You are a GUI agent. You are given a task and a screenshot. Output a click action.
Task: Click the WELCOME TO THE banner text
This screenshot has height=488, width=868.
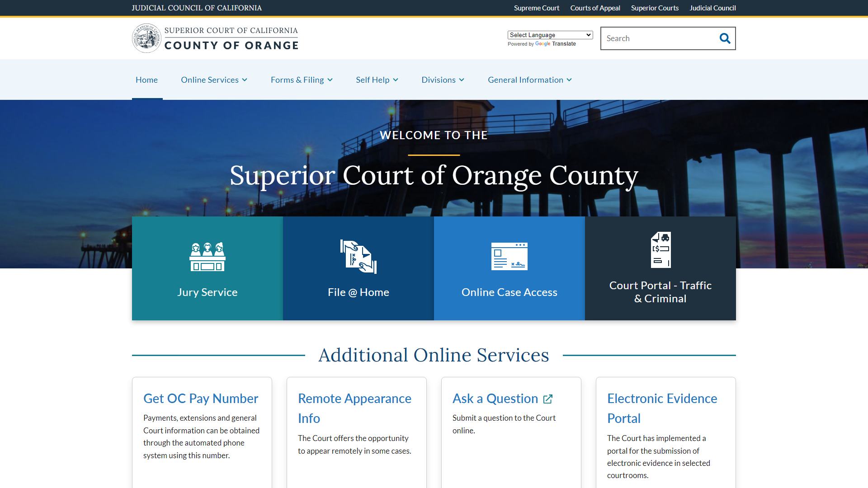click(434, 135)
